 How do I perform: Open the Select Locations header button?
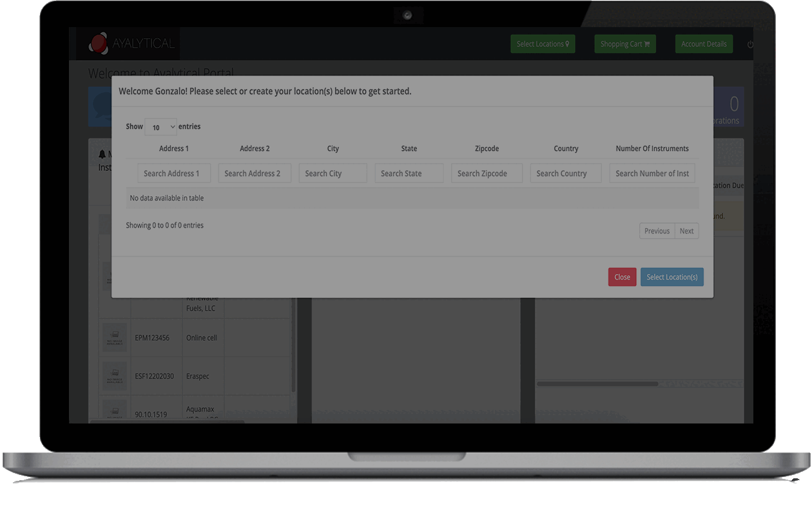(x=543, y=44)
